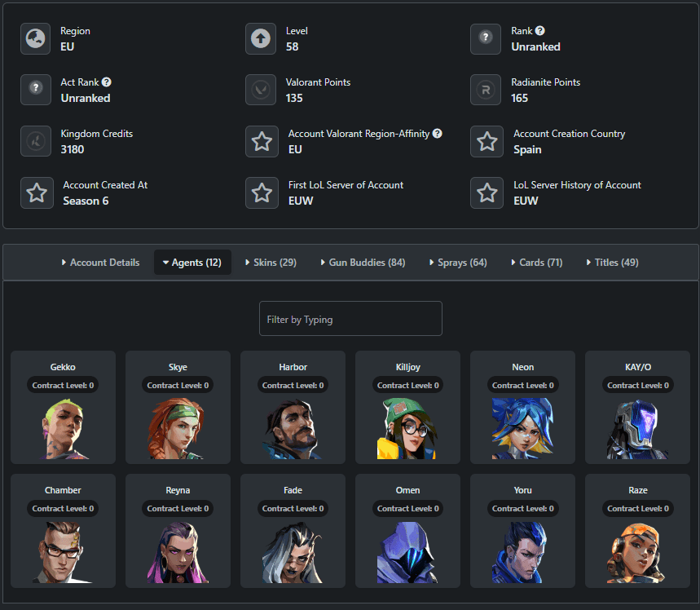700x610 pixels.
Task: Click the Level up-arrow icon
Action: pyautogui.click(x=261, y=38)
